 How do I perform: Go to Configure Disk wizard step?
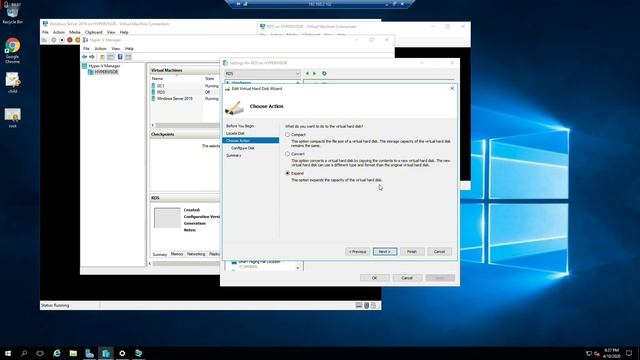coord(242,148)
